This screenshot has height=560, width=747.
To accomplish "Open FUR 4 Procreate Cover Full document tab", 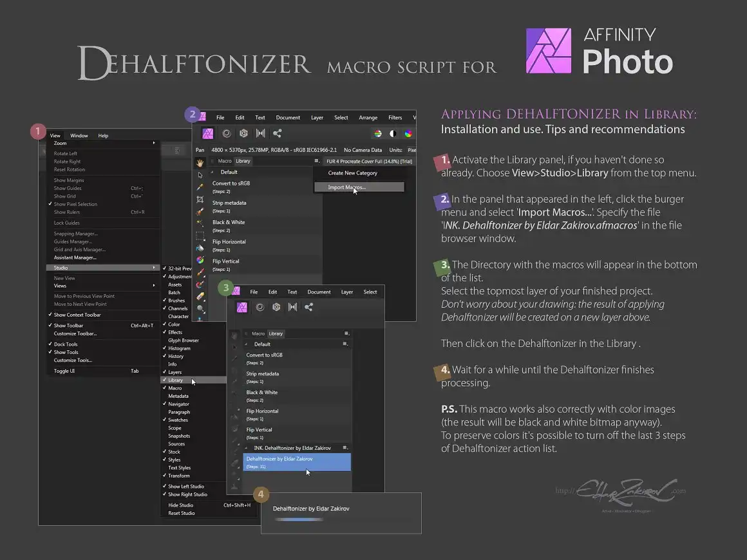I will click(369, 162).
